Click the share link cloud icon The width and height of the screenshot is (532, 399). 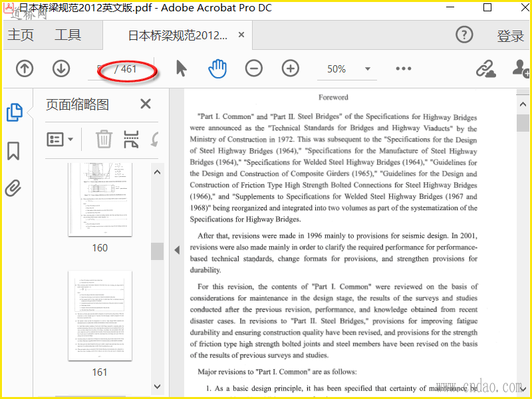(x=485, y=69)
